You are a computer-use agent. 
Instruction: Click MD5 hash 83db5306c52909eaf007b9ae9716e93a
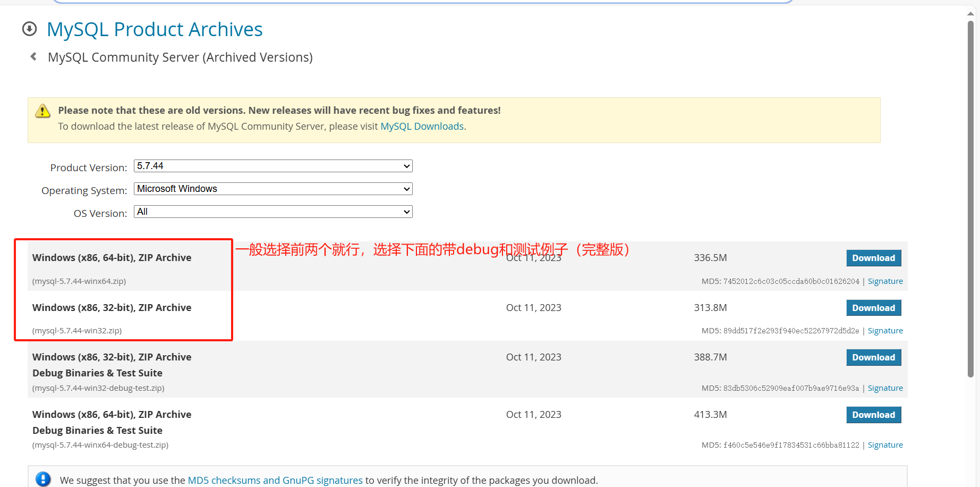click(x=791, y=388)
